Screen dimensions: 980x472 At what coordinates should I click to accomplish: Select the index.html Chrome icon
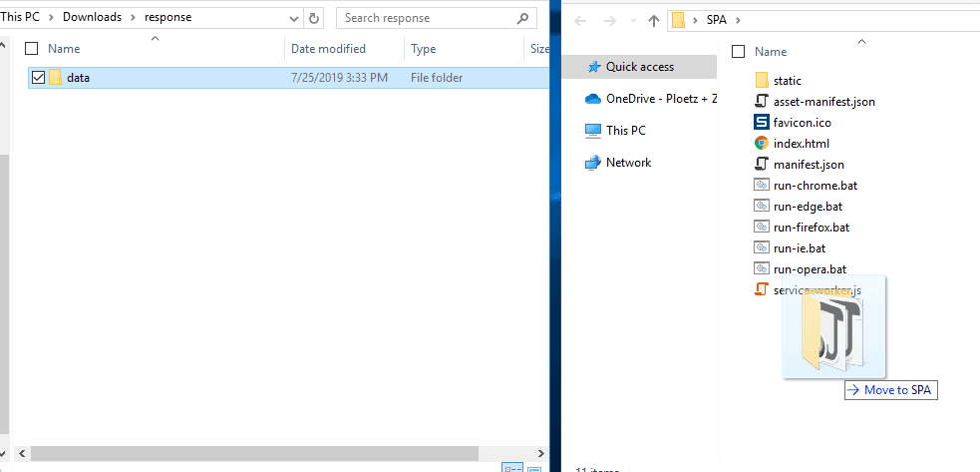pos(762,144)
